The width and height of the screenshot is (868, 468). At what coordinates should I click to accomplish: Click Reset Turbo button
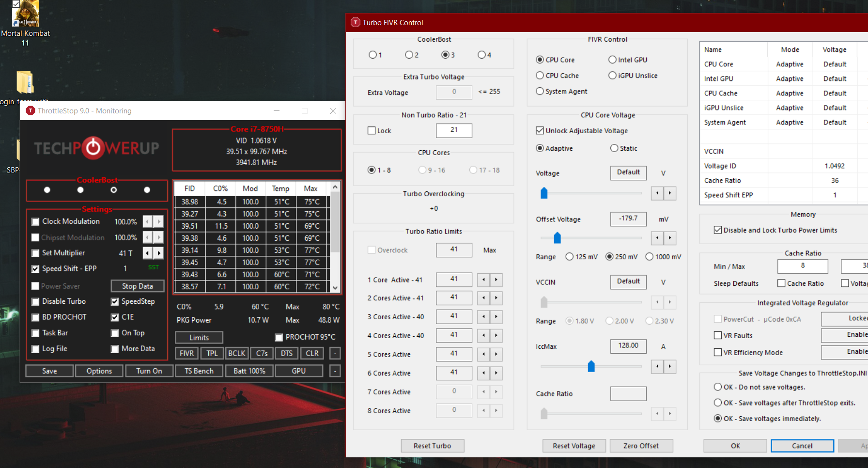(x=433, y=446)
